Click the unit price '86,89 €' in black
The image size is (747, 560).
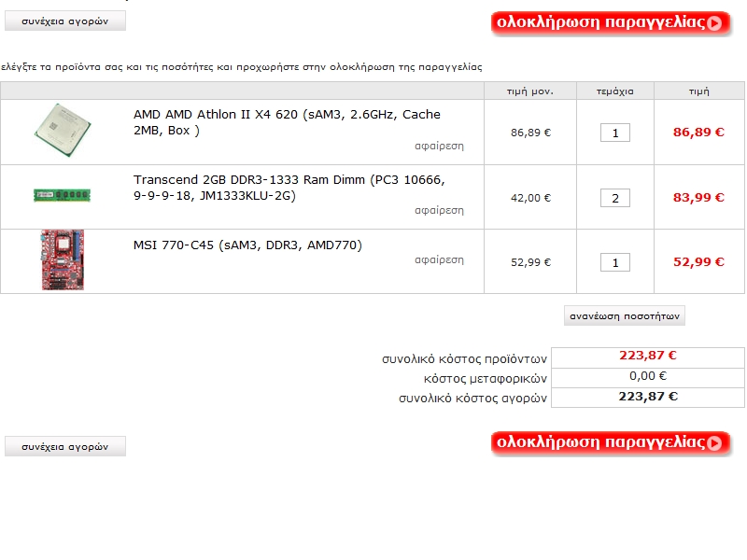click(x=530, y=133)
